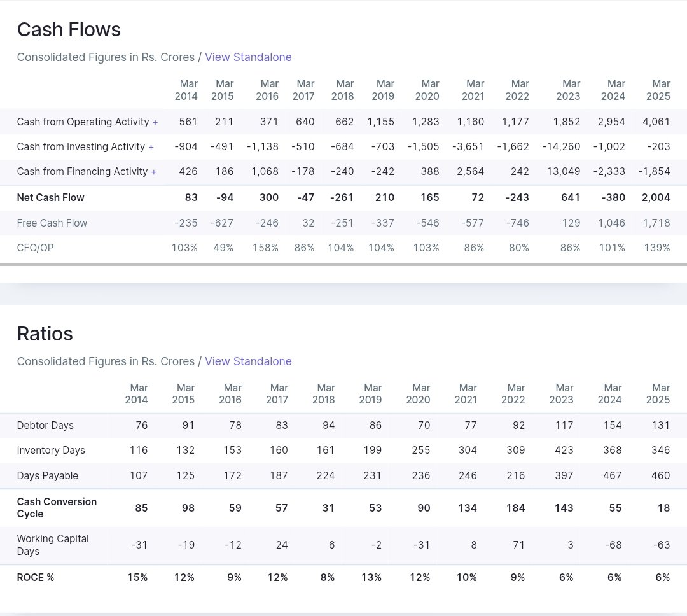Click Free Cash Flow value -627
Viewport: 687px width, 616px height.
click(222, 223)
